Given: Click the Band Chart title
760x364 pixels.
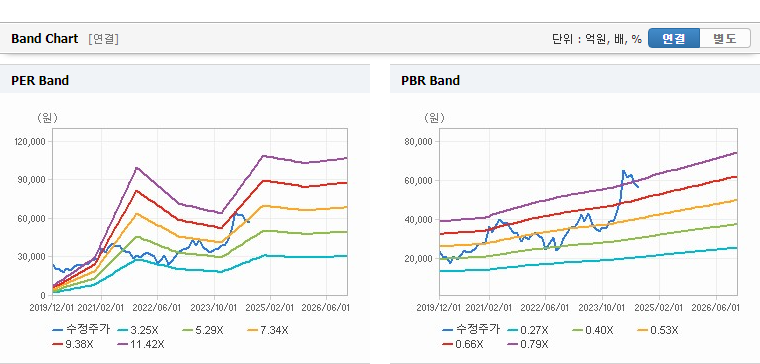Looking at the screenshot, I should (x=45, y=39).
